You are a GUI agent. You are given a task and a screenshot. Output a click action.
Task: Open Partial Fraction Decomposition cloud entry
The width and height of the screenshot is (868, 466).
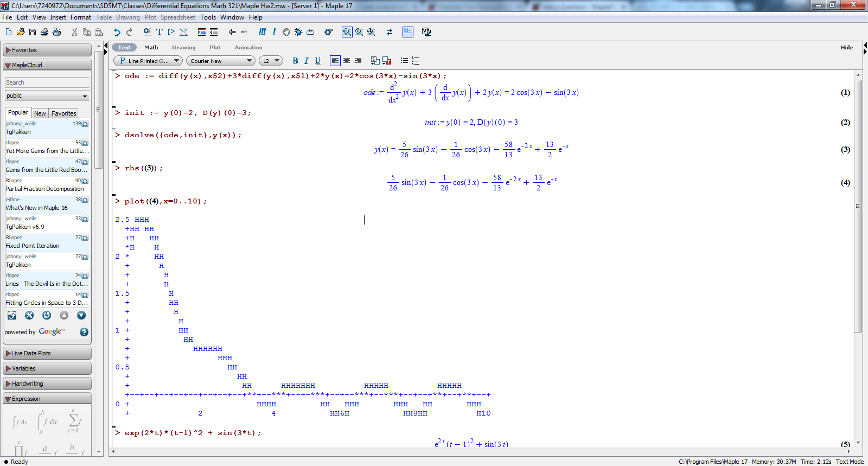click(x=47, y=185)
